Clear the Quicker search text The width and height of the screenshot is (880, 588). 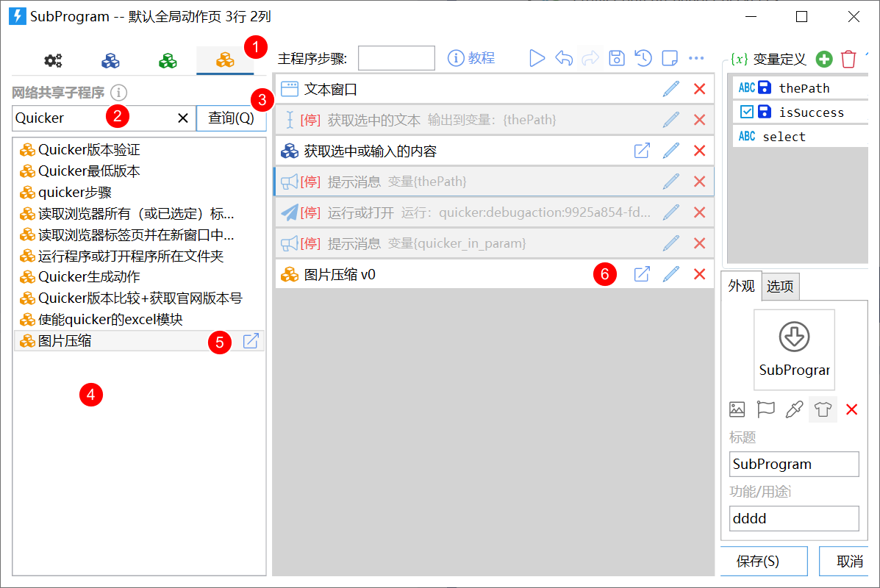[x=183, y=118]
